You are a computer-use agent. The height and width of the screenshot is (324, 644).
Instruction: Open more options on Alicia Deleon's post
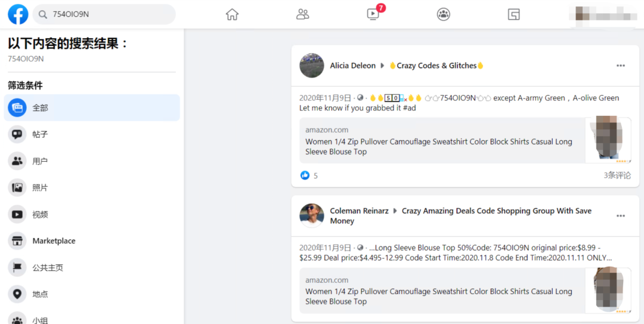pos(621,66)
